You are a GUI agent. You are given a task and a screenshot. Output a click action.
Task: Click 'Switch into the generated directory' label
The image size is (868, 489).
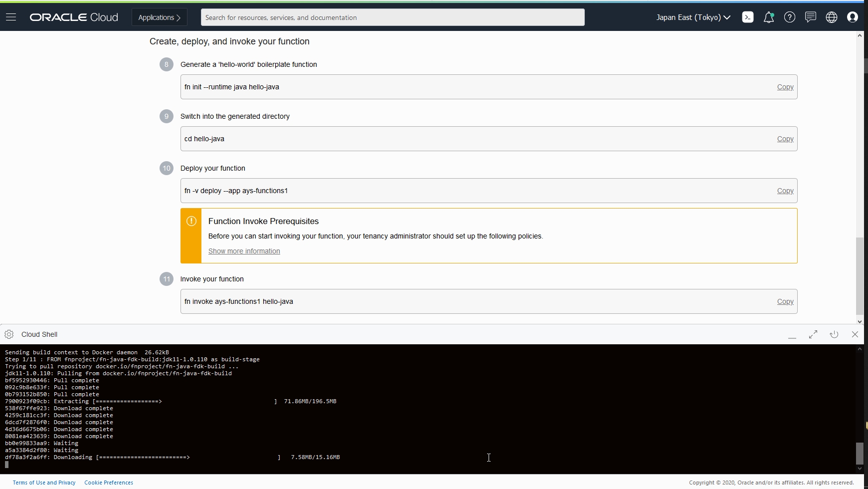tap(235, 116)
